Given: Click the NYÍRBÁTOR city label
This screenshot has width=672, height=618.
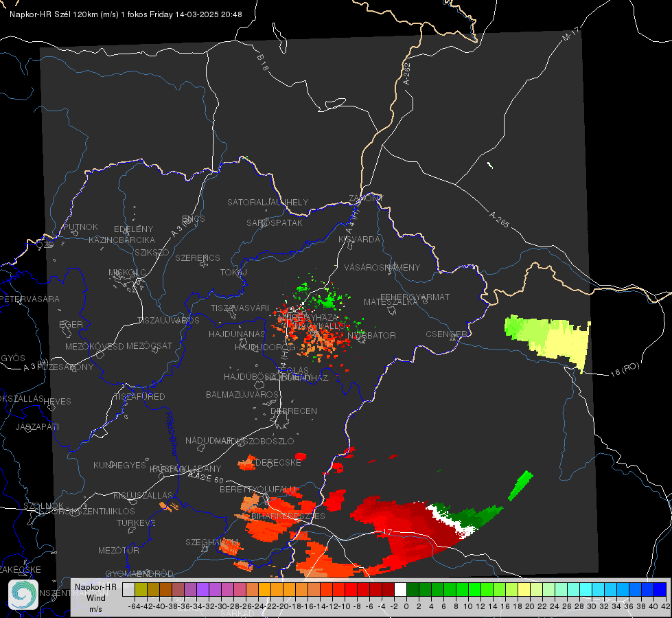Looking at the screenshot, I should [371, 335].
